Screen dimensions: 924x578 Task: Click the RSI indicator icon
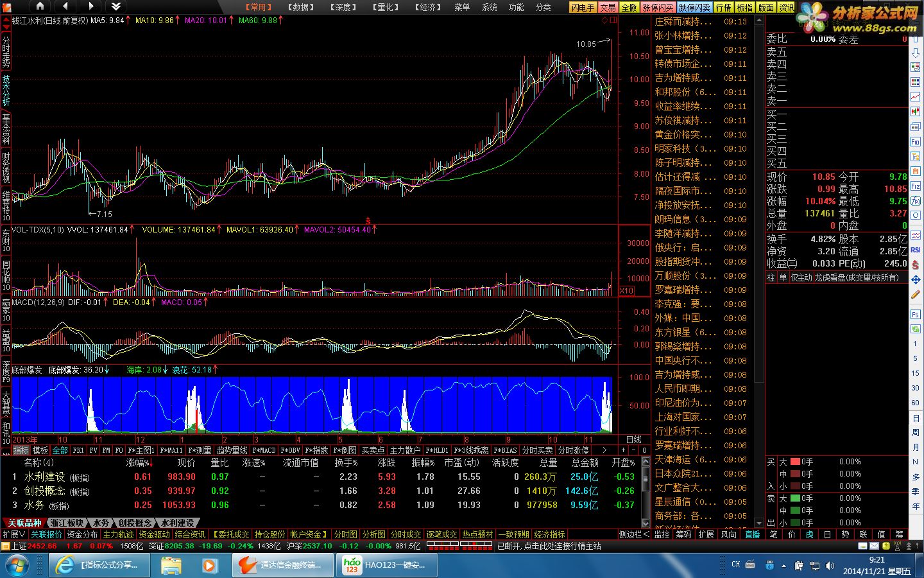[x=916, y=250]
